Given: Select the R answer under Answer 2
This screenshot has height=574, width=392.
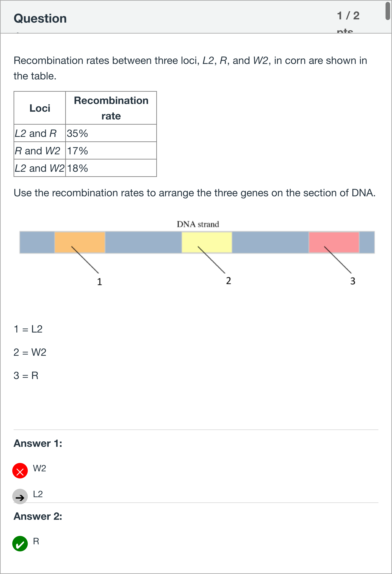Looking at the screenshot, I should (x=36, y=541).
